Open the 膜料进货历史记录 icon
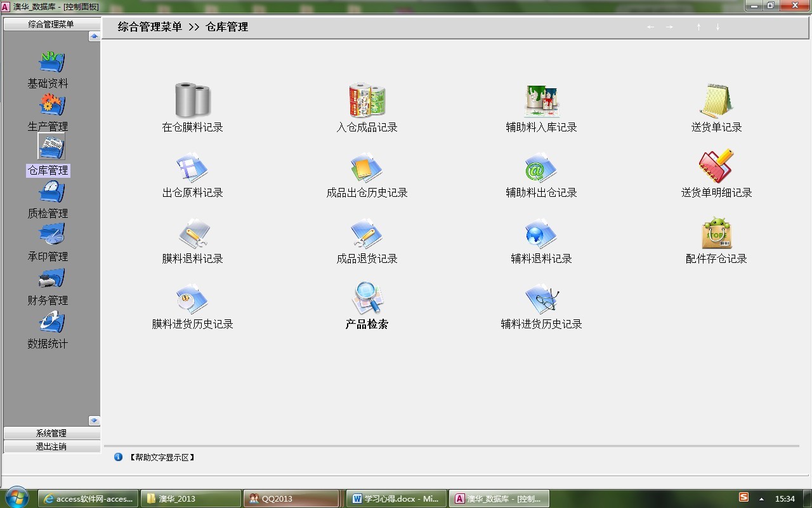Screen dimensions: 812x508 point(192,300)
